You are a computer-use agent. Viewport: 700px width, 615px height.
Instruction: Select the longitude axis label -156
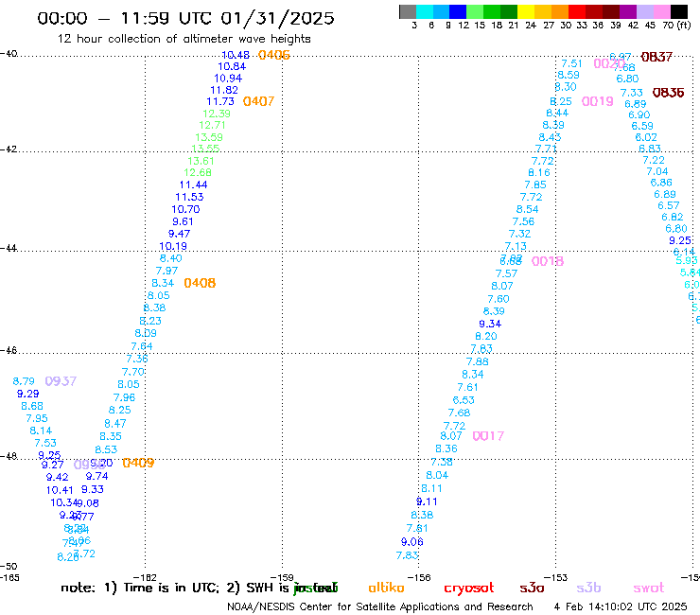419,577
